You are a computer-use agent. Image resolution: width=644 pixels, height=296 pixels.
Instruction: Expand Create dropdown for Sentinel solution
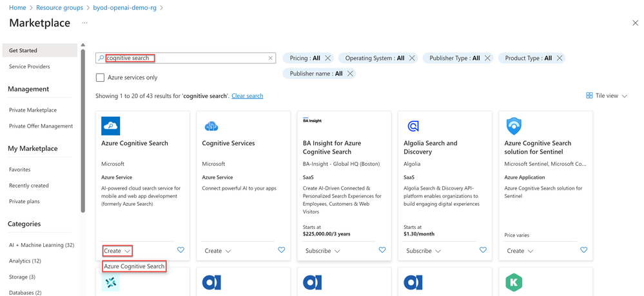click(x=520, y=251)
